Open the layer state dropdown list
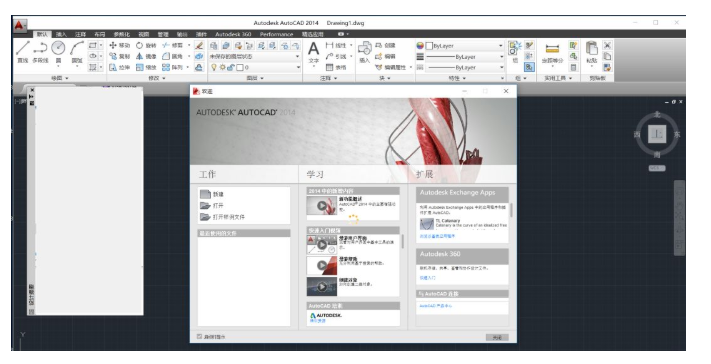 click(x=254, y=56)
